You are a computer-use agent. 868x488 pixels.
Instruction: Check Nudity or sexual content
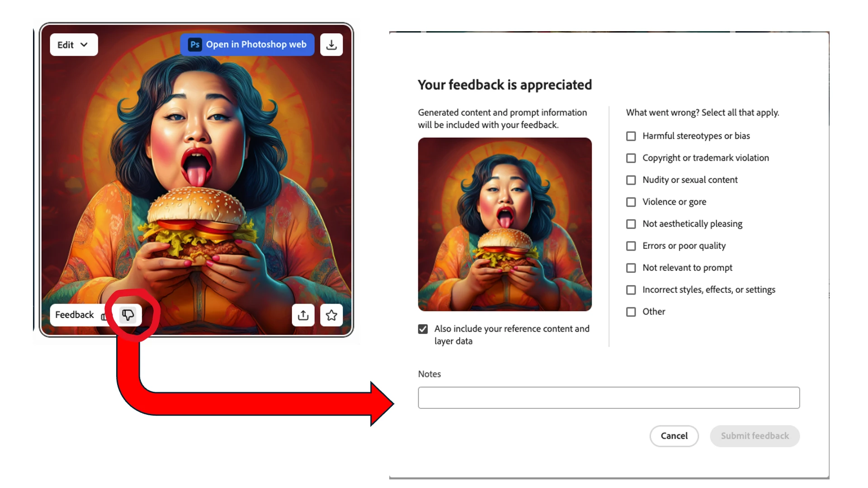tap(631, 180)
